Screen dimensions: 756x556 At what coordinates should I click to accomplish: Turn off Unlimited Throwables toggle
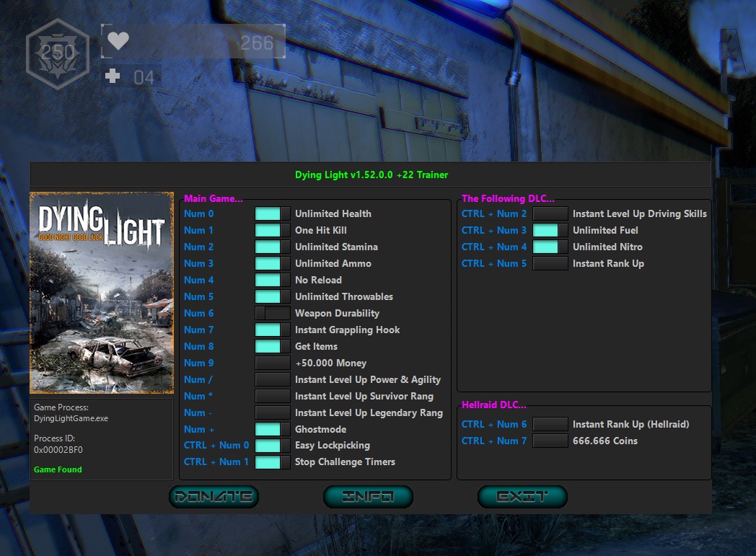coord(273,297)
